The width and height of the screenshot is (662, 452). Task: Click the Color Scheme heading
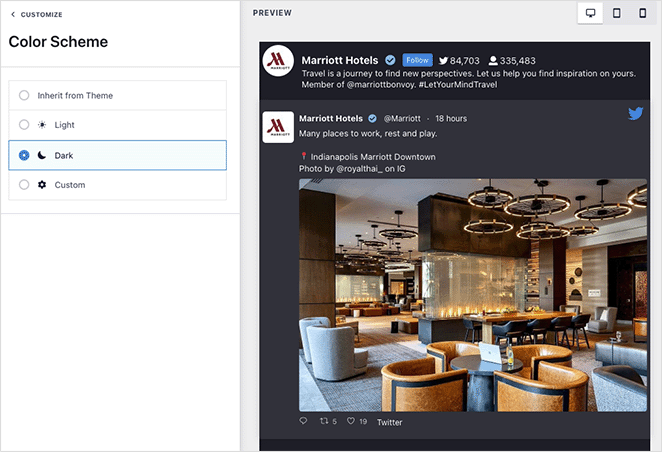58,42
